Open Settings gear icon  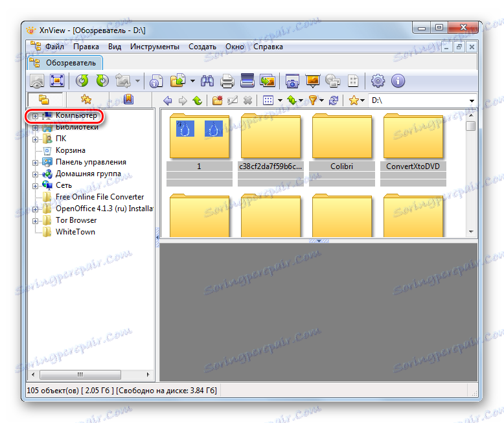coord(378,81)
